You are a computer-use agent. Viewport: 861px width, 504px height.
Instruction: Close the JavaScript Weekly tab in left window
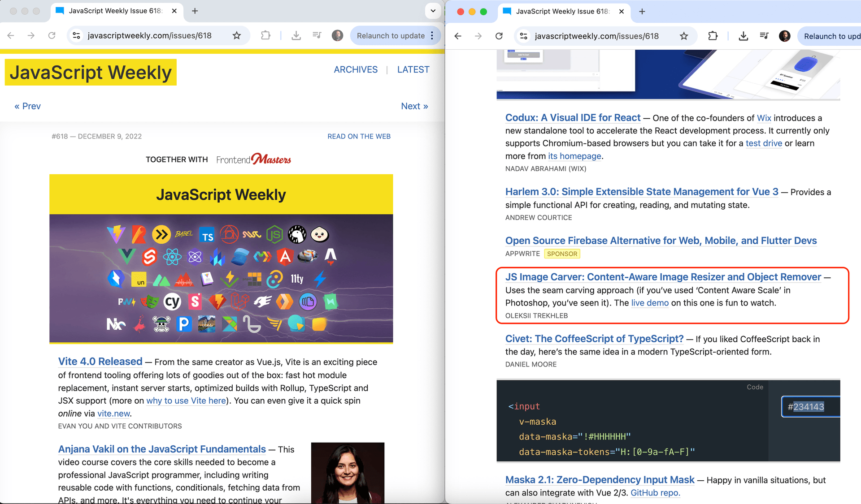coord(174,11)
